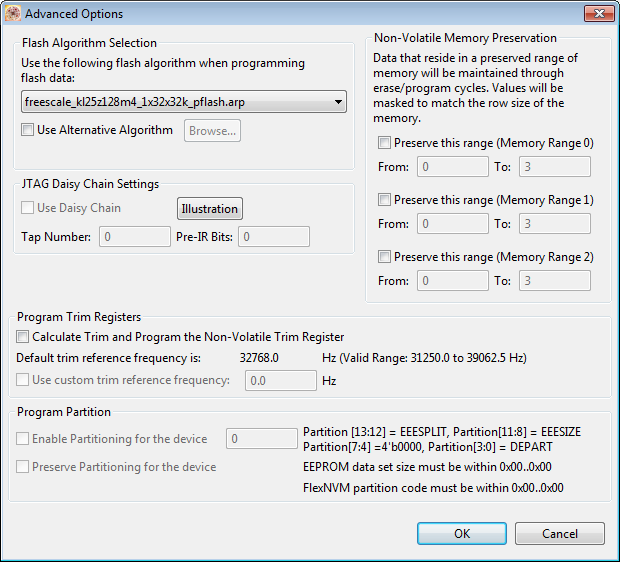Click the custom trim reference frequency field

(280, 380)
